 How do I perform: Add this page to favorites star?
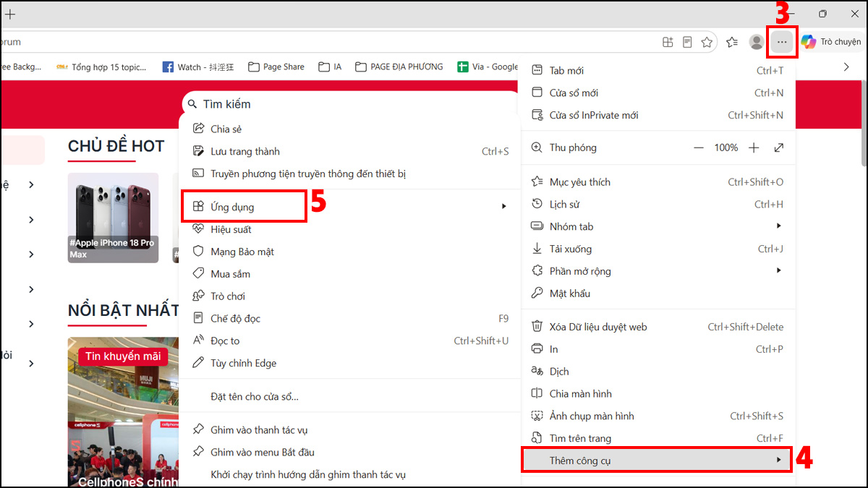(707, 42)
